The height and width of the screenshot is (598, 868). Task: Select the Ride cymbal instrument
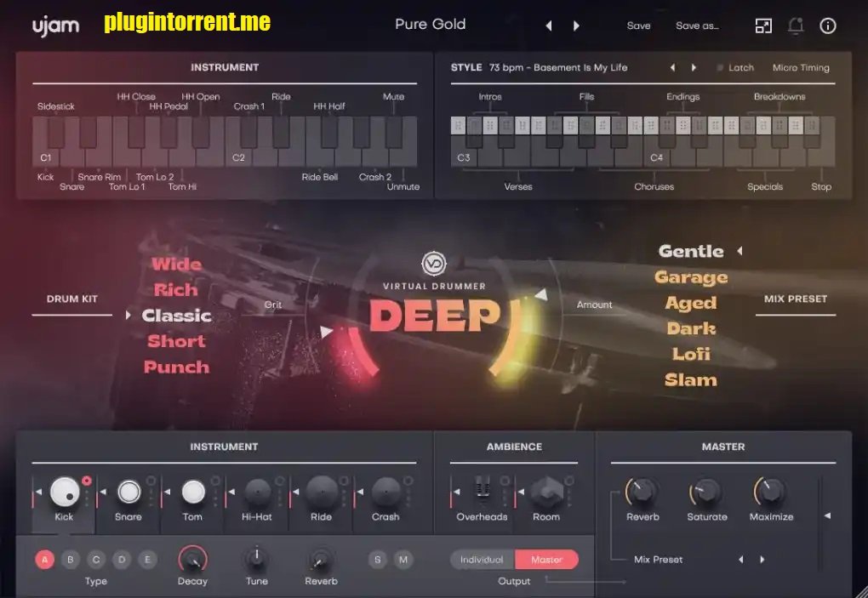point(322,491)
